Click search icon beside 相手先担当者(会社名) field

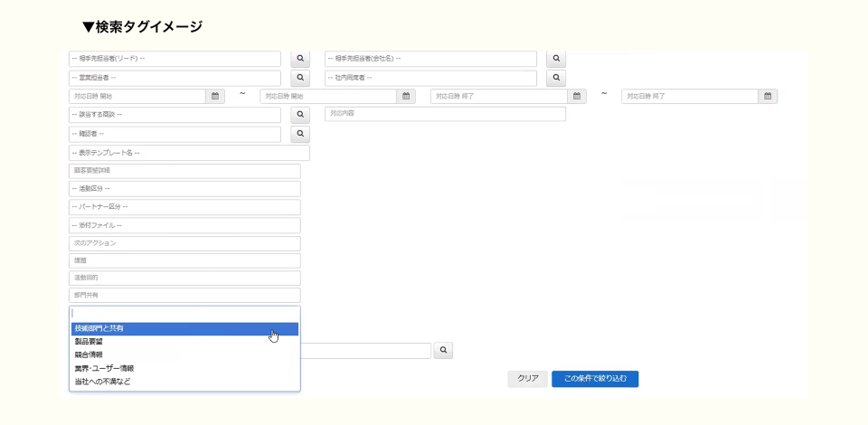pyautogui.click(x=556, y=59)
